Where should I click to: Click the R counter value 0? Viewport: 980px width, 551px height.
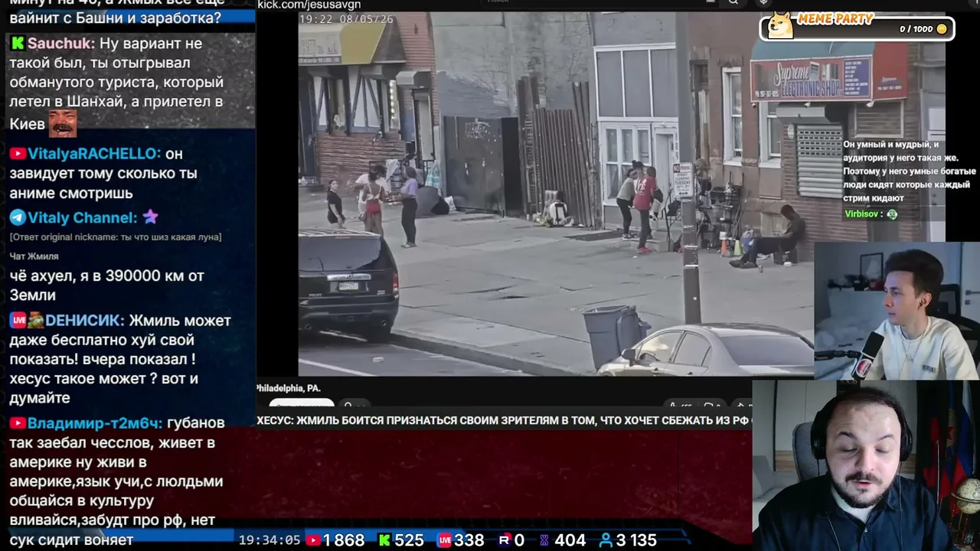[x=519, y=540]
